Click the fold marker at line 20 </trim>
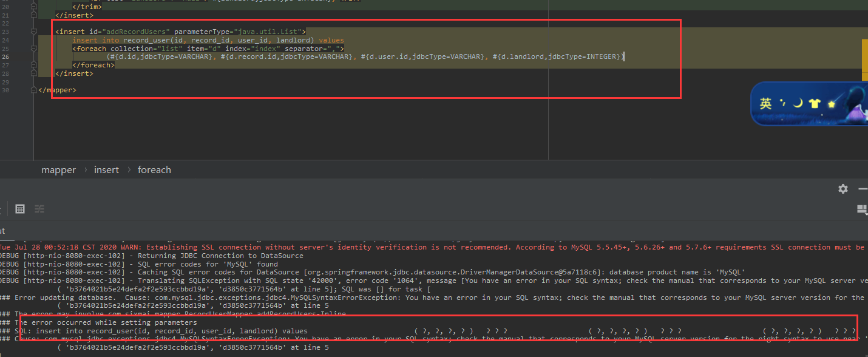 34,7
